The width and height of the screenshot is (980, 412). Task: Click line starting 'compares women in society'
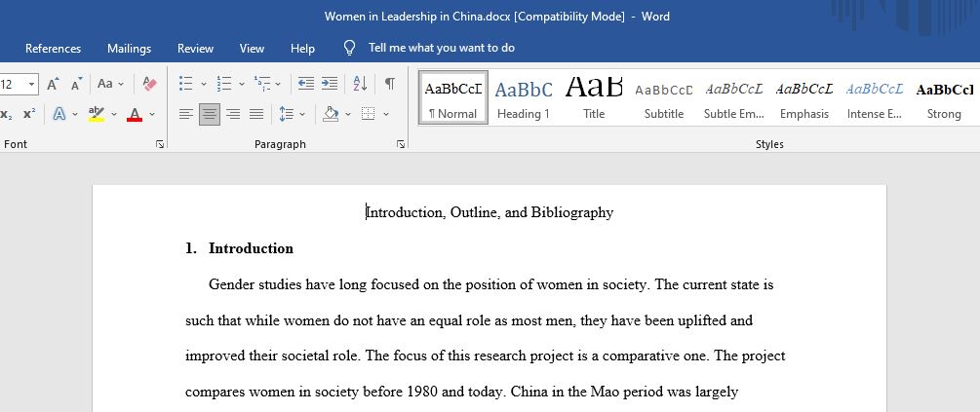[x=462, y=393]
